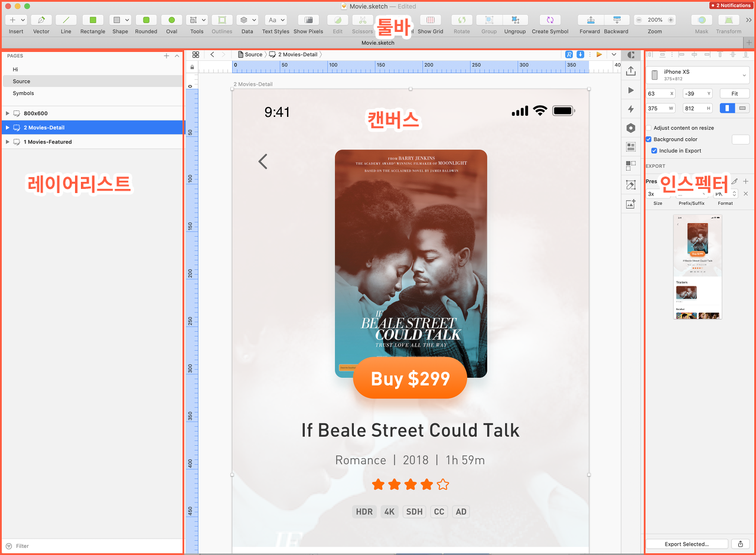Select the Hi page
The image size is (756, 555).
coord(15,70)
